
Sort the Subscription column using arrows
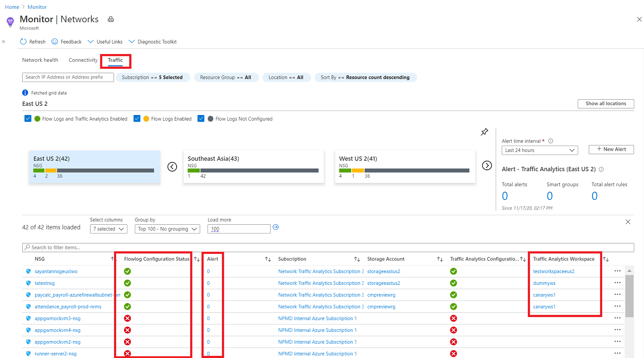click(x=357, y=259)
